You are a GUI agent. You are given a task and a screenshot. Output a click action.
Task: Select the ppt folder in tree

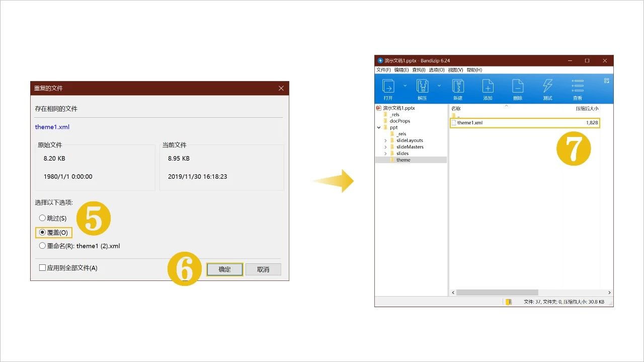pos(390,127)
